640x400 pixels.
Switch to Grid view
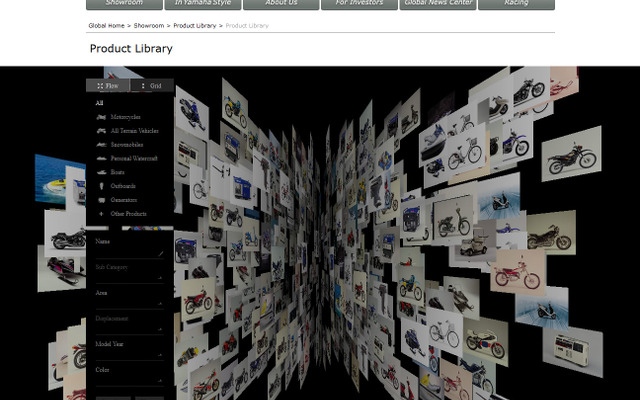[152, 86]
